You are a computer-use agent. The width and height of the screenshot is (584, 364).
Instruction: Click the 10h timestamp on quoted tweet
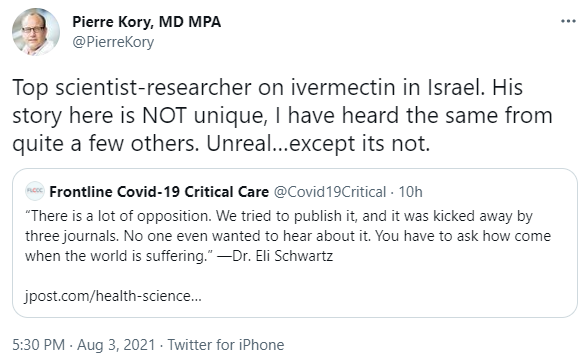410,192
